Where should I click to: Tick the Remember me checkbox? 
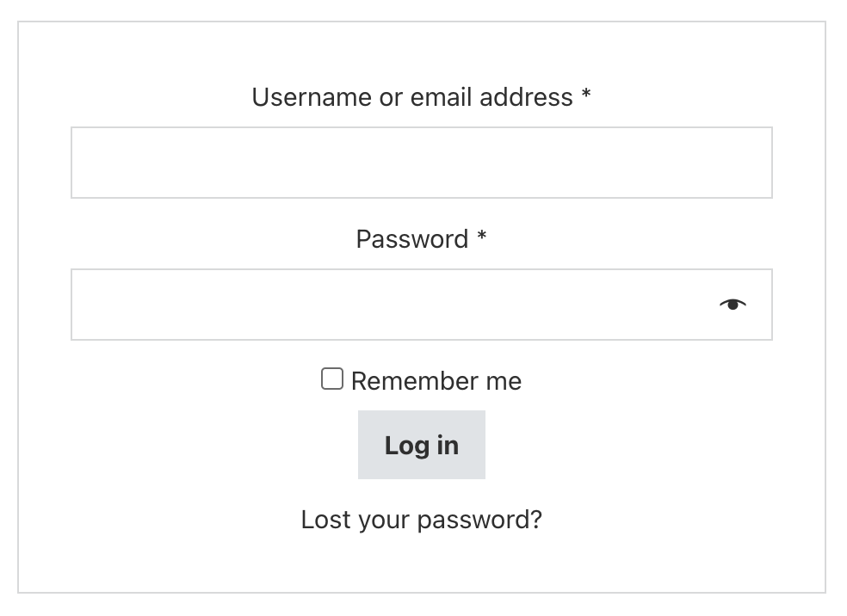(x=331, y=379)
